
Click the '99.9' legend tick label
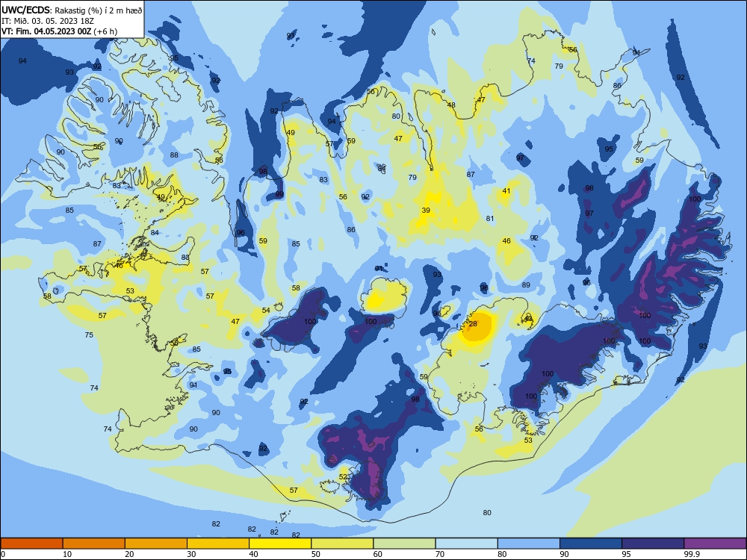[x=691, y=554]
